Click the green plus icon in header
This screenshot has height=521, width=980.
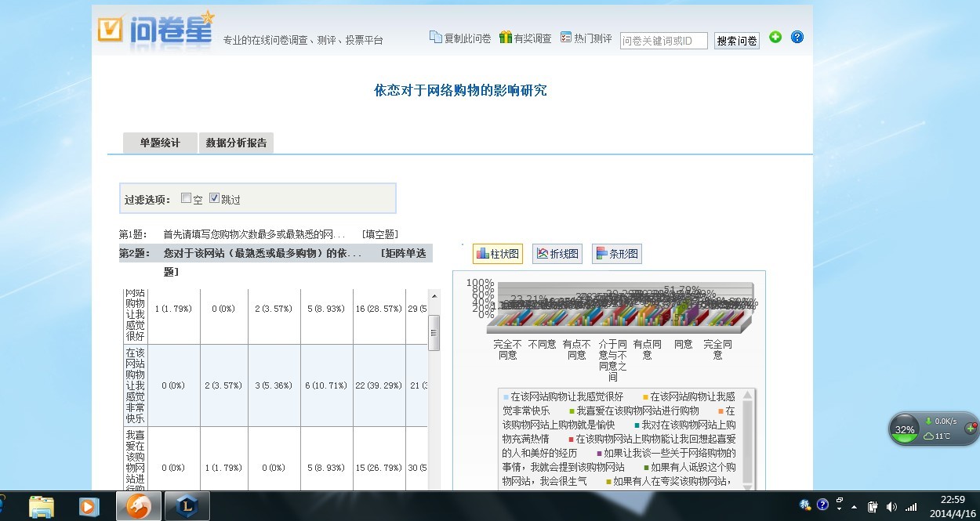click(775, 37)
